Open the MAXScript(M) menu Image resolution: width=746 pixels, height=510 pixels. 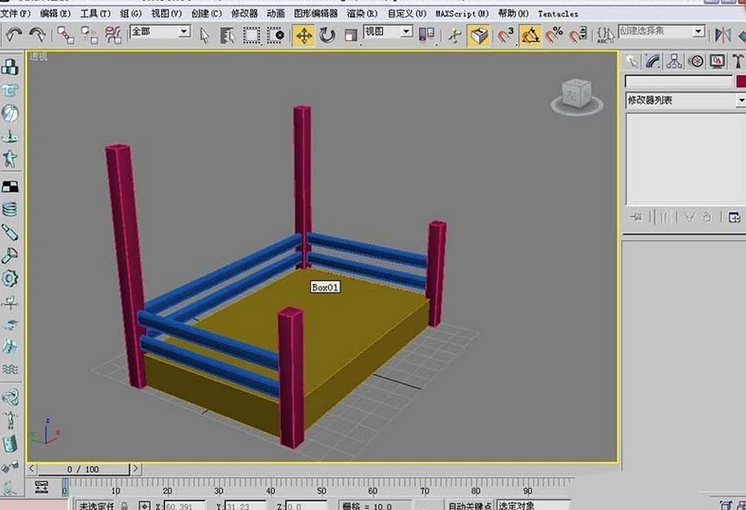pyautogui.click(x=462, y=13)
